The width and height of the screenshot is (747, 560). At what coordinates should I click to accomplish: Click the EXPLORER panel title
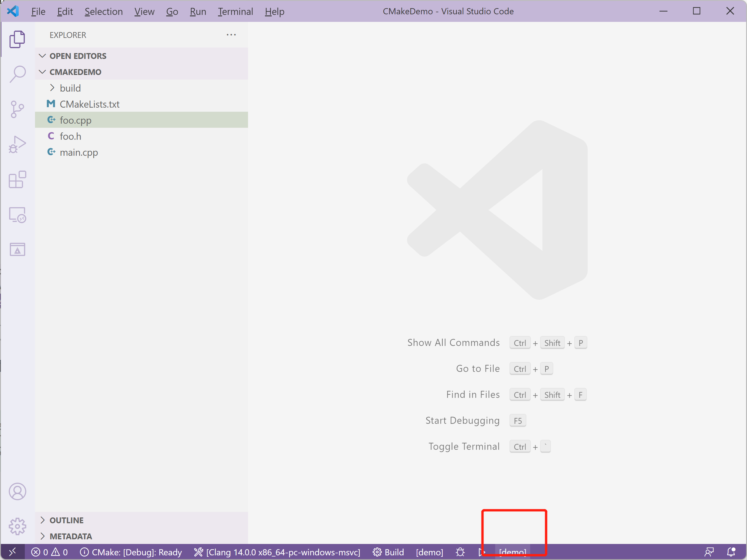(x=68, y=35)
